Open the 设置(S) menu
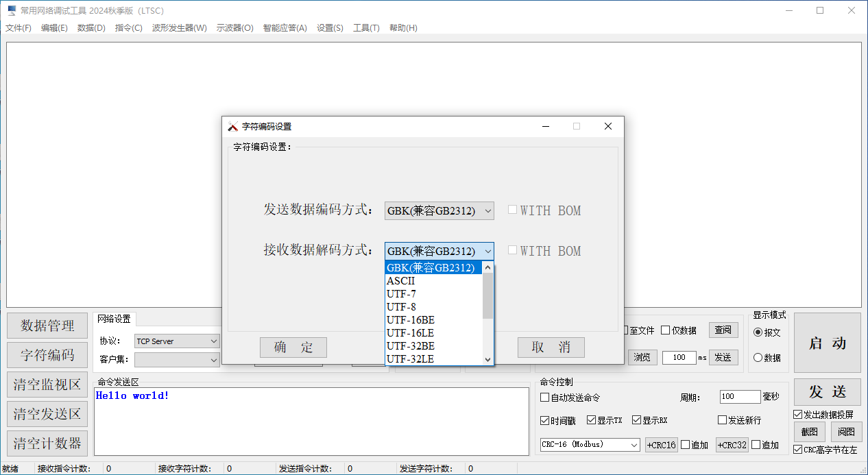Screen dimensions: 868x475 (x=330, y=28)
